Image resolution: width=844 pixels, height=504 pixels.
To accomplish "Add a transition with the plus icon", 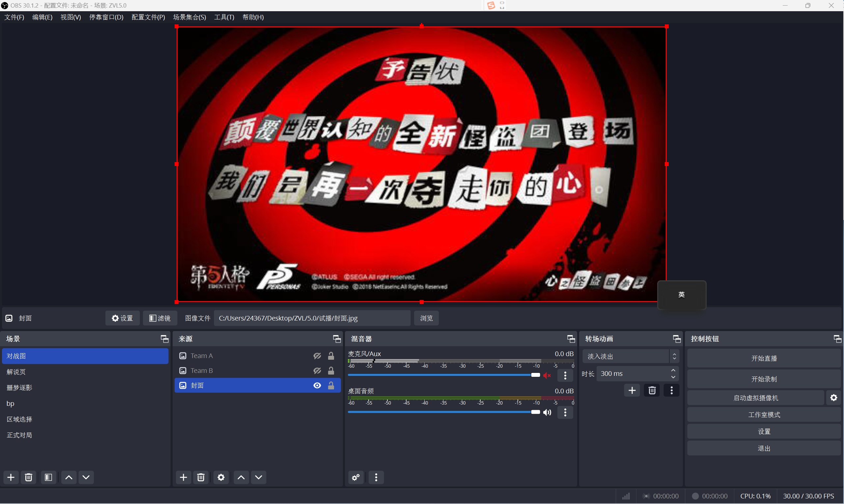I will pyautogui.click(x=632, y=390).
